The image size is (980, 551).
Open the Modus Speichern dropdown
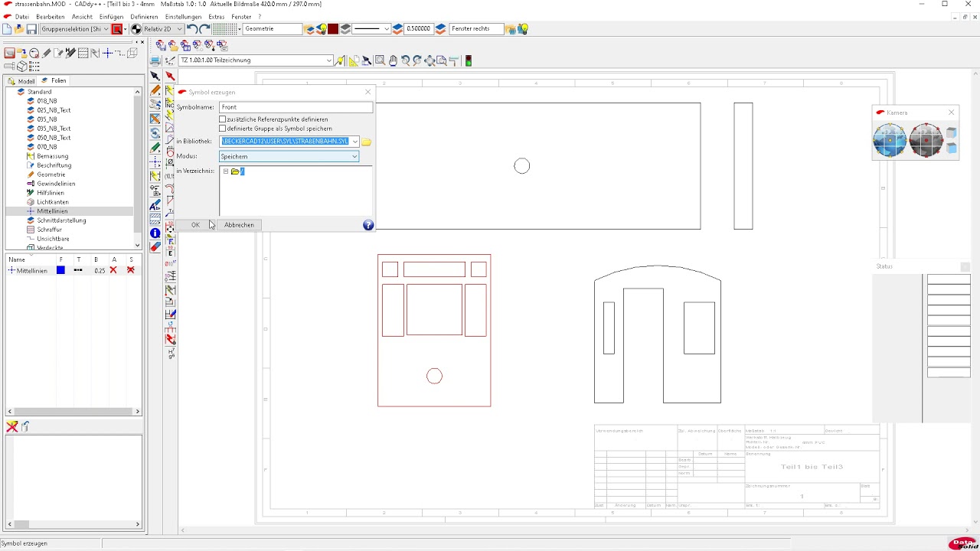tap(354, 156)
